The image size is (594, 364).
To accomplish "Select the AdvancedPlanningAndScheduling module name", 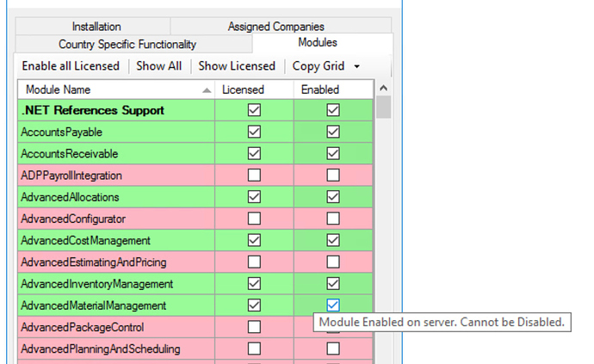I will coord(101,349).
